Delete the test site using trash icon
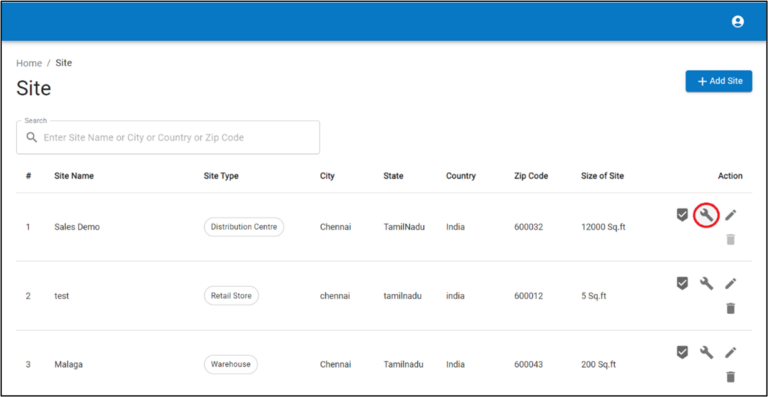The image size is (768, 397). click(x=730, y=308)
